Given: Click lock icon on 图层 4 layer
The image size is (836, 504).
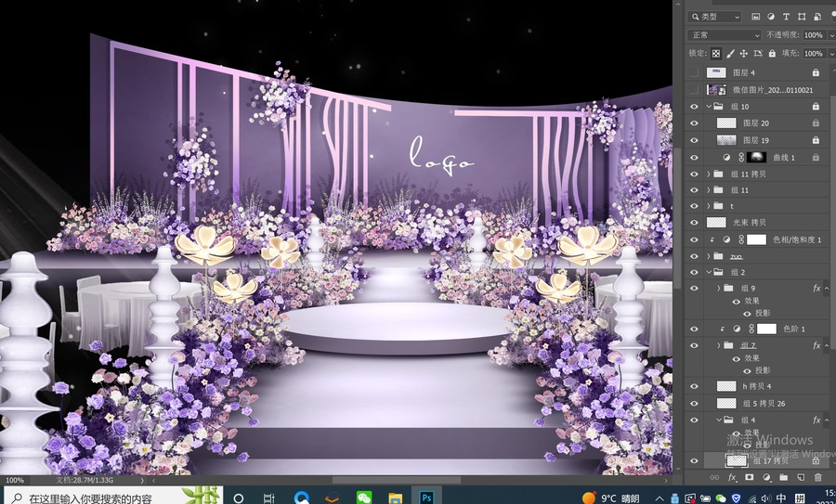Looking at the screenshot, I should click(x=816, y=72).
